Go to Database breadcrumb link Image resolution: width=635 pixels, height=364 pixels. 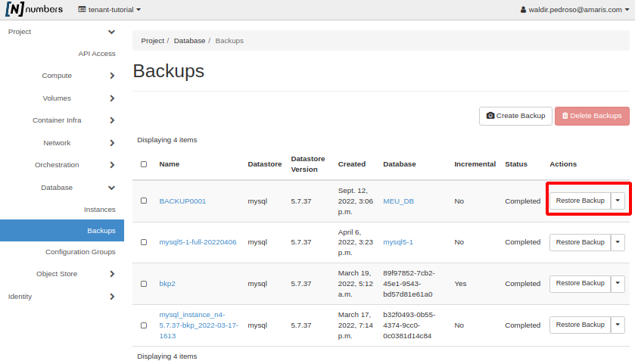click(189, 41)
